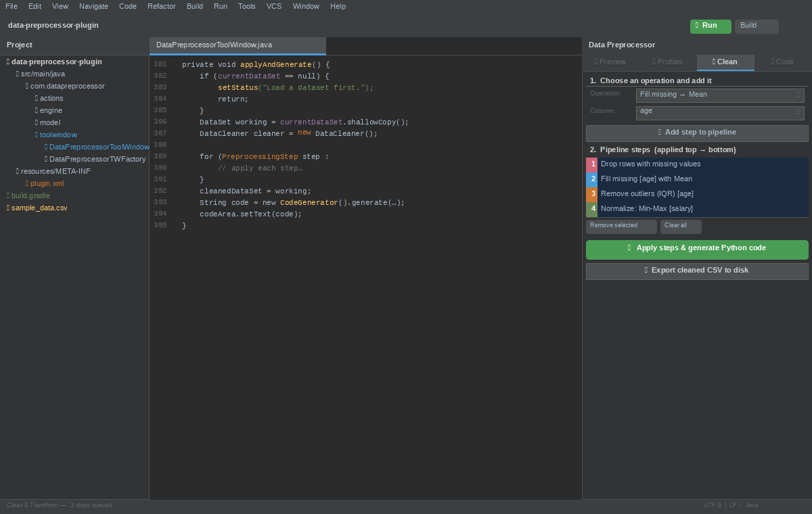
Task: Click the disk icon on Export cleaned CSV
Action: pyautogui.click(x=645, y=270)
